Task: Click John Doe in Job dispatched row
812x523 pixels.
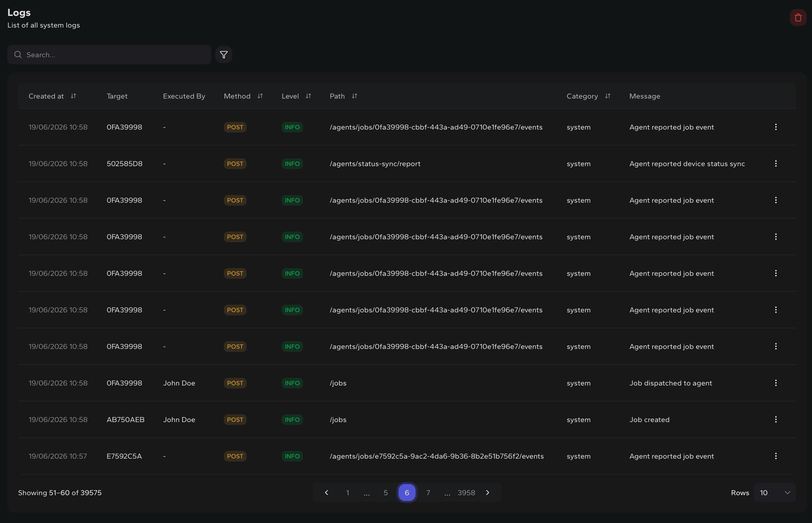Action: [x=179, y=383]
